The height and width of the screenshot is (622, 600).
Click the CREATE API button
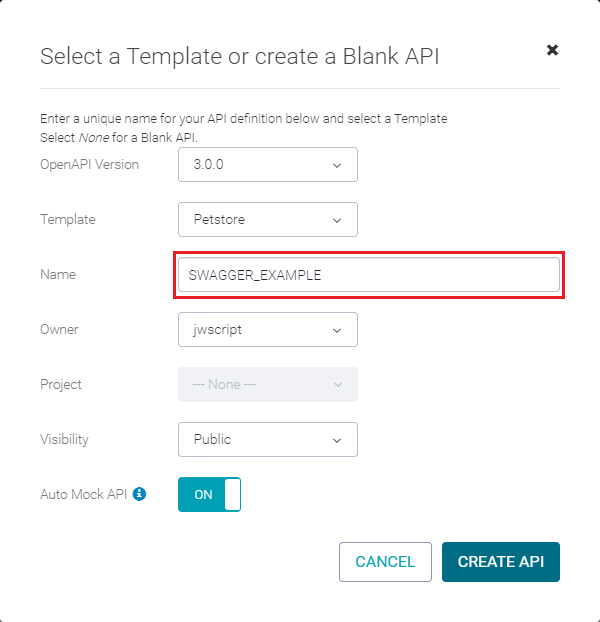coord(501,562)
